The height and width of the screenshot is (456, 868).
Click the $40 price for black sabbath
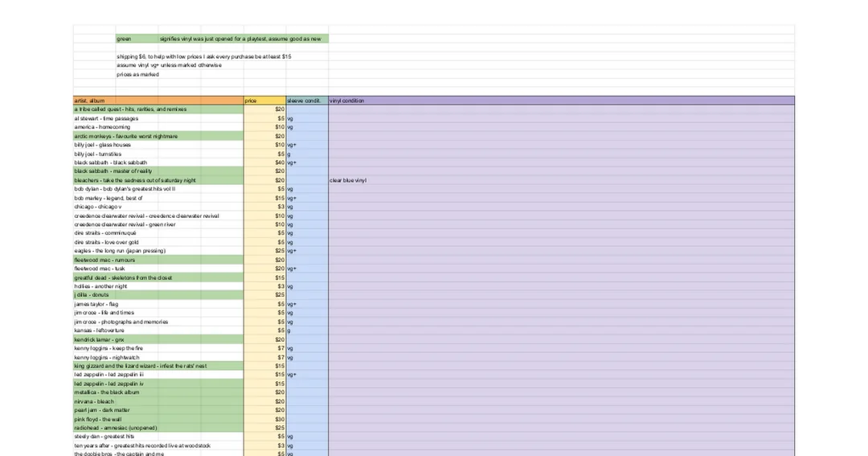click(264, 163)
